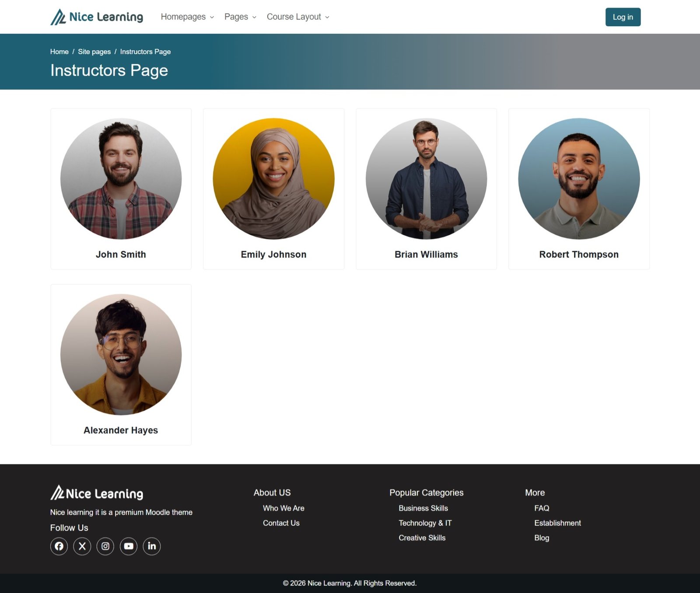Expand the Homepages dropdown menu
Screen dimensions: 700x593
[x=187, y=17]
